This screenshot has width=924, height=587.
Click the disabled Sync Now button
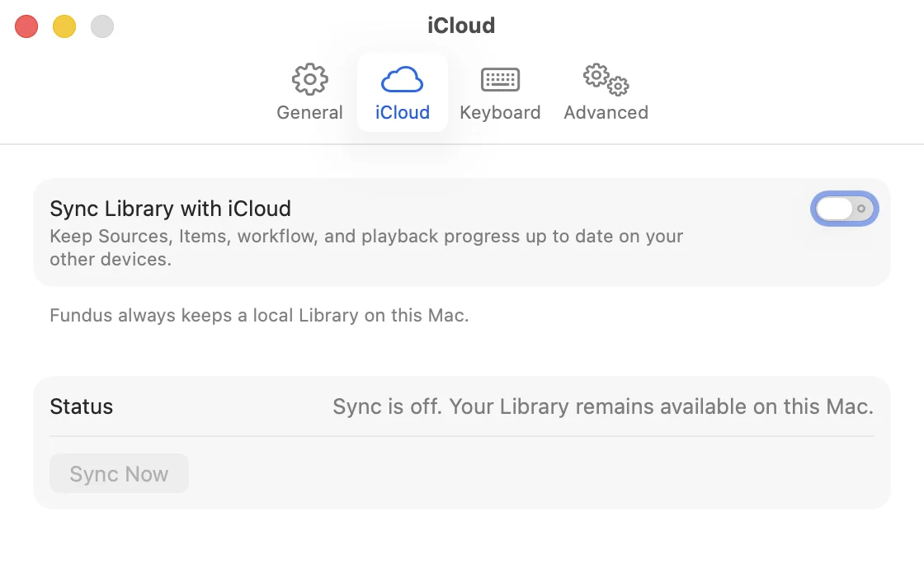coord(119,473)
